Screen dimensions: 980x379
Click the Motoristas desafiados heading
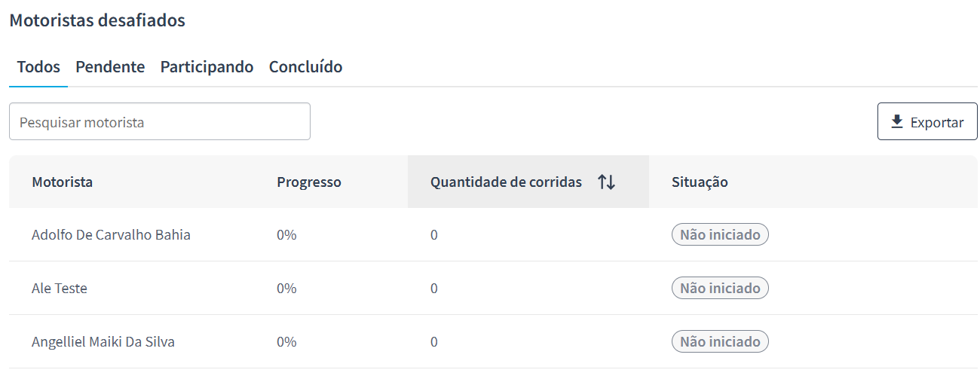(x=97, y=20)
